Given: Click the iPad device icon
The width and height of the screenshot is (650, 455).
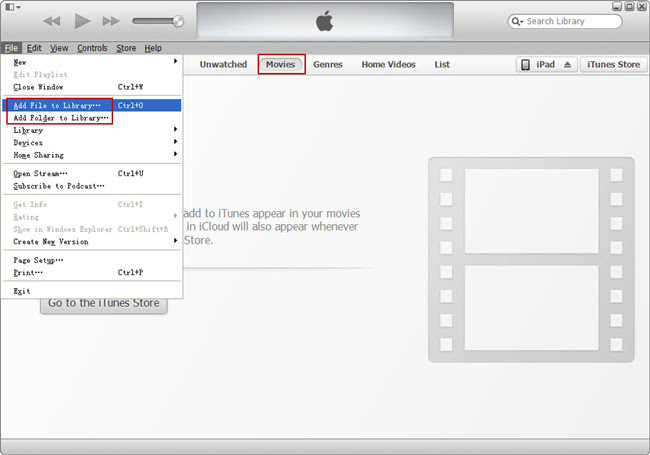Looking at the screenshot, I should click(525, 65).
